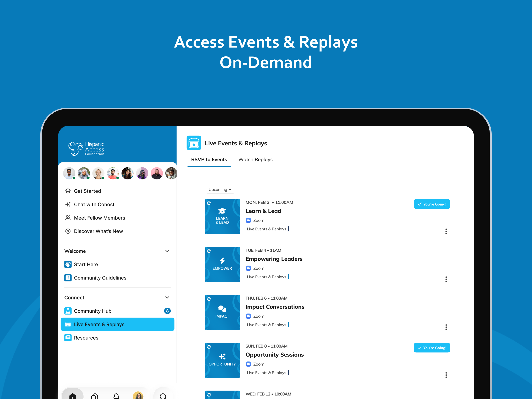Click the avatar with pink background
The width and height of the screenshot is (532, 399).
(157, 173)
